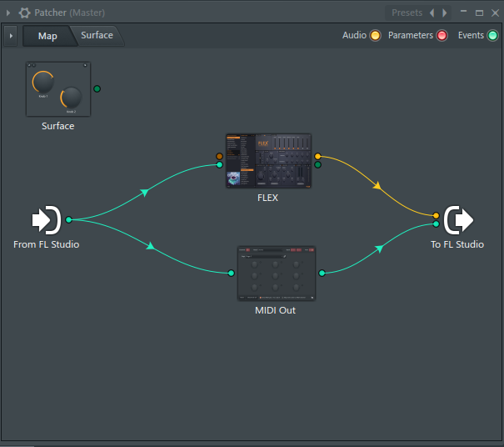504x447 pixels.
Task: Click FLEX orange audio input port
Action: tap(219, 157)
